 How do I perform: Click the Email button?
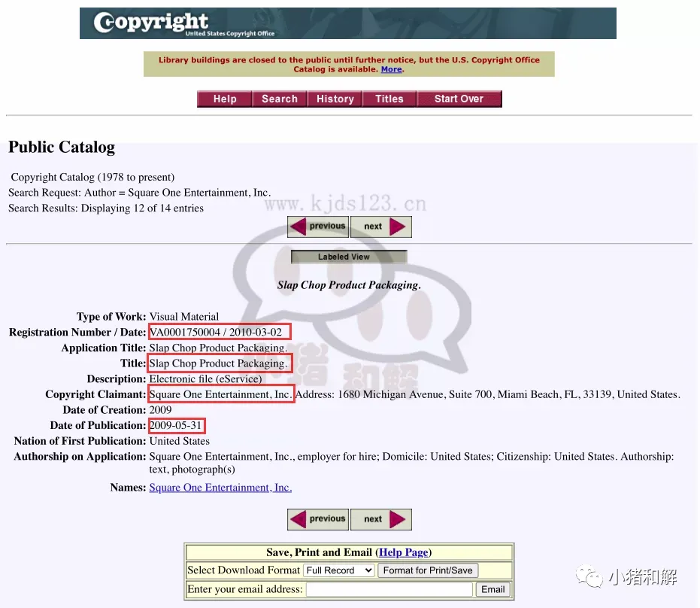click(493, 590)
